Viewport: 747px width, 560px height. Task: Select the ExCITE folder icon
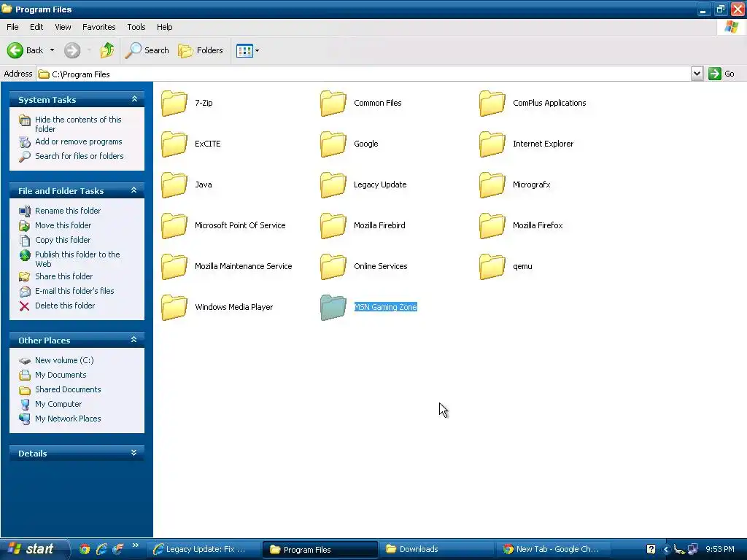click(174, 144)
